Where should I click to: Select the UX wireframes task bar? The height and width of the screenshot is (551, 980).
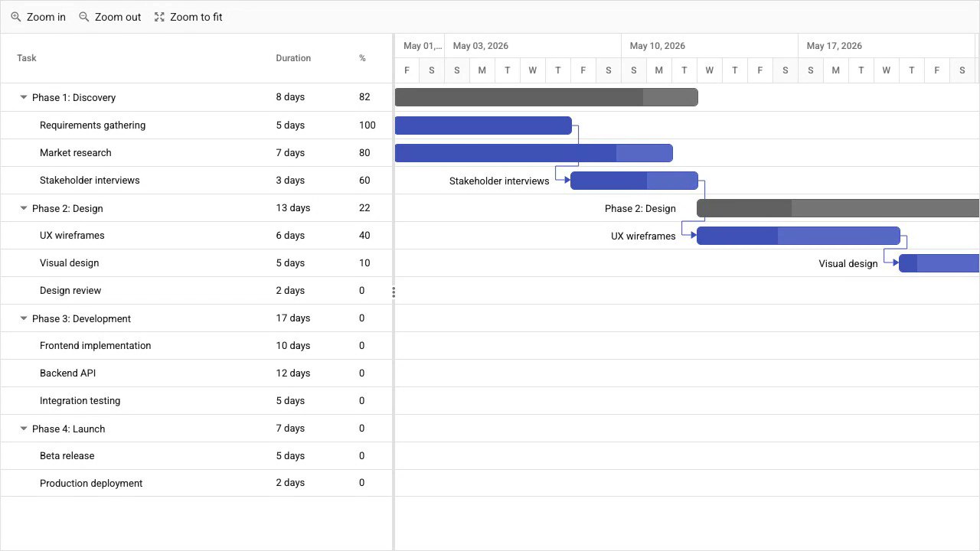coord(799,236)
